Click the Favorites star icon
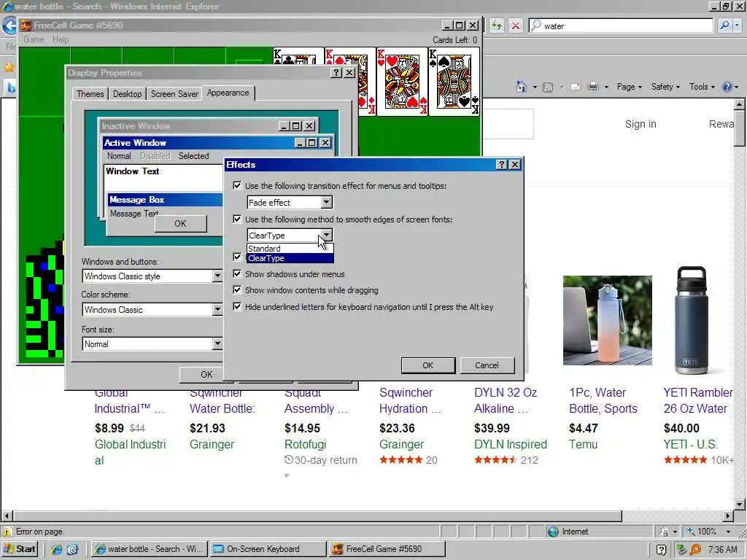The height and width of the screenshot is (560, 747). pyautogui.click(x=9, y=68)
